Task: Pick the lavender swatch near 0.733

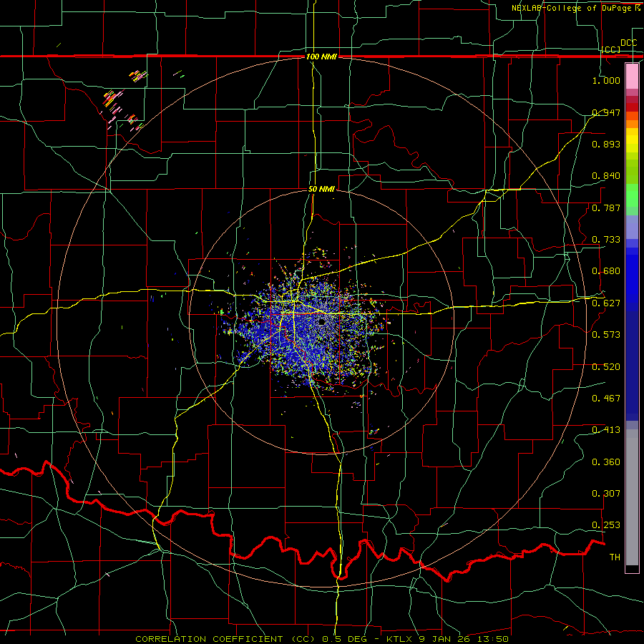Action: point(632,227)
